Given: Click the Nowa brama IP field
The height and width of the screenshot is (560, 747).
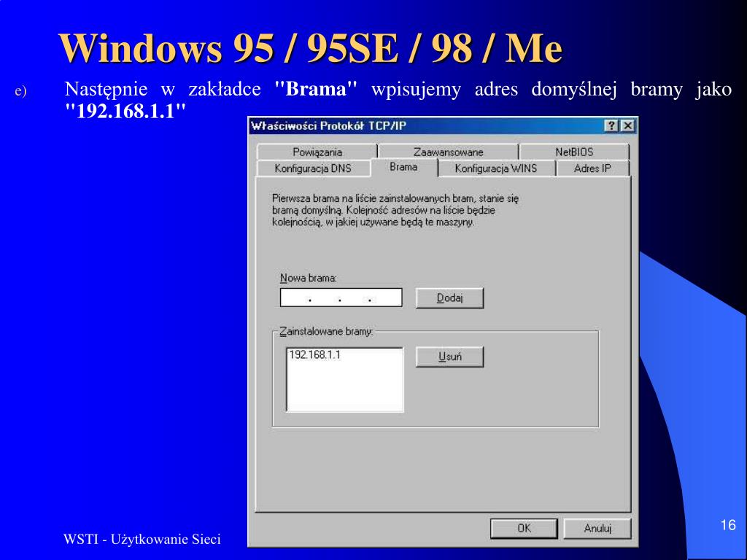Looking at the screenshot, I should [341, 297].
